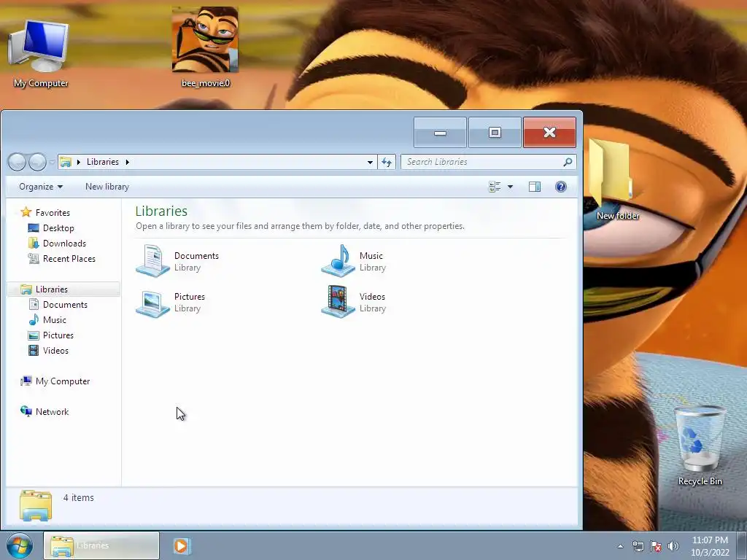Image resolution: width=747 pixels, height=560 pixels.
Task: Select My Computer in the navigation pane
Action: 63,381
